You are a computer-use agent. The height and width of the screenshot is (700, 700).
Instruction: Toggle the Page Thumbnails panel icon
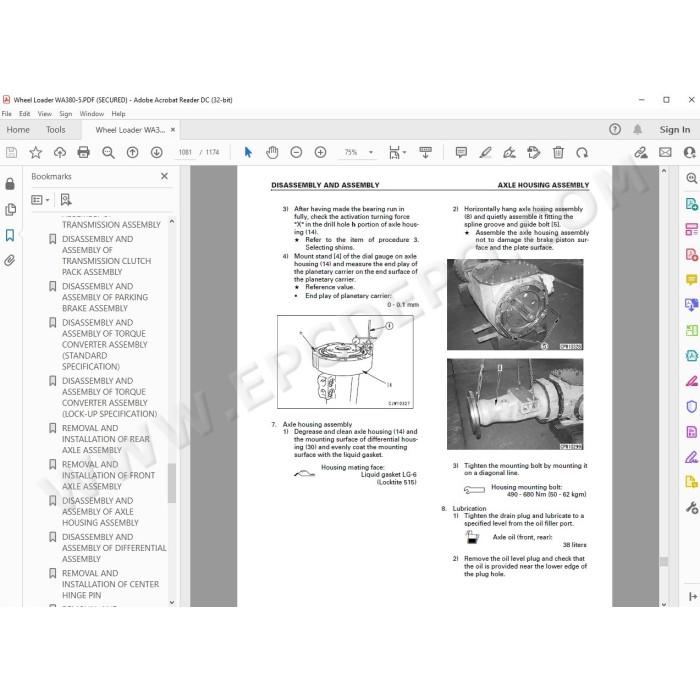(x=10, y=209)
